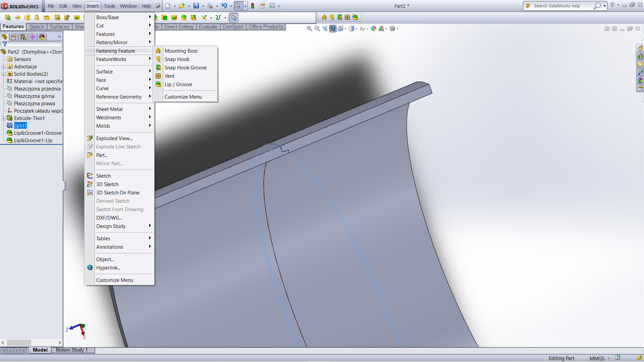The height and width of the screenshot is (362, 644).
Task: Click the Rebuild traffic light icon
Action: click(x=253, y=6)
